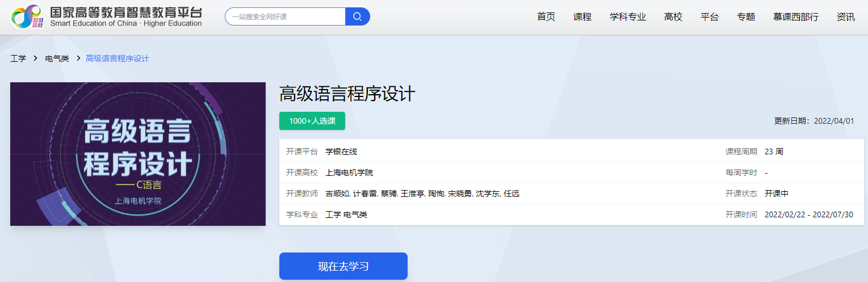This screenshot has height=282, width=868.
Task: Open the 首页 menu item
Action: 546,17
